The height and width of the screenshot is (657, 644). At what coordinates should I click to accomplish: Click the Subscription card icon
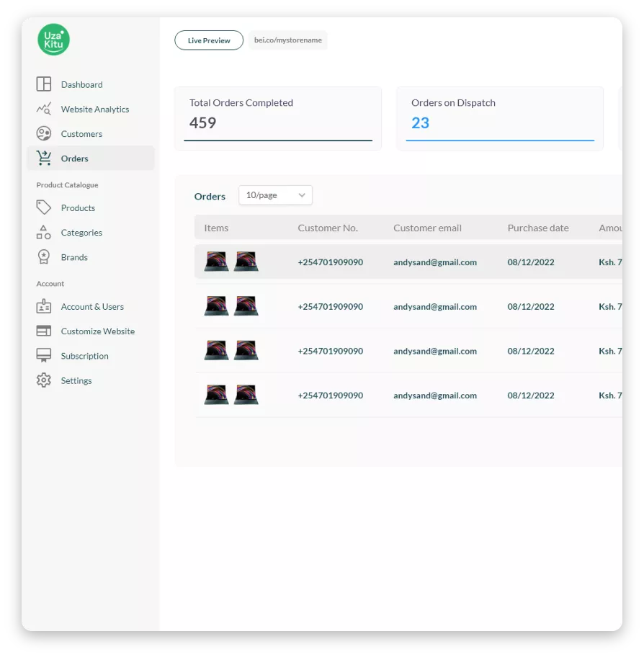pyautogui.click(x=43, y=355)
